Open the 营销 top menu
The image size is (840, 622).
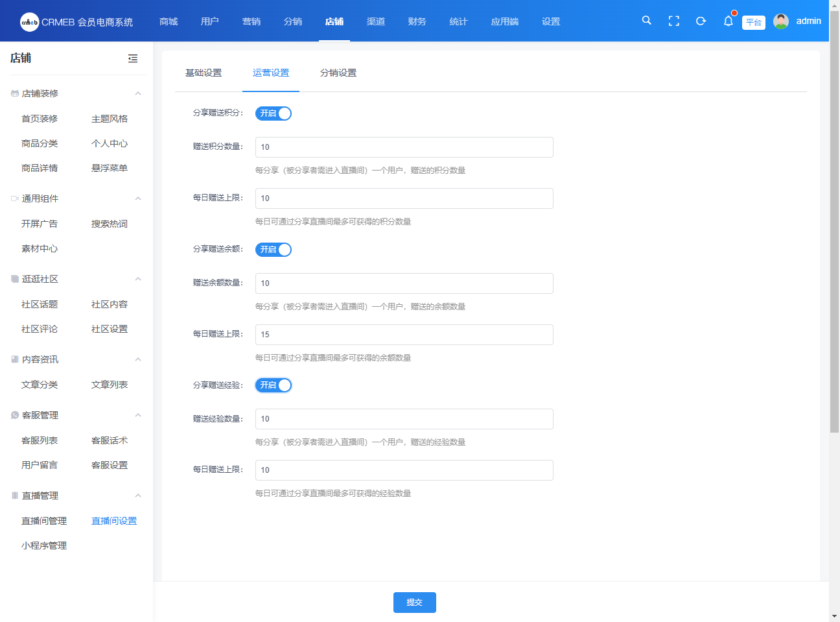point(251,21)
